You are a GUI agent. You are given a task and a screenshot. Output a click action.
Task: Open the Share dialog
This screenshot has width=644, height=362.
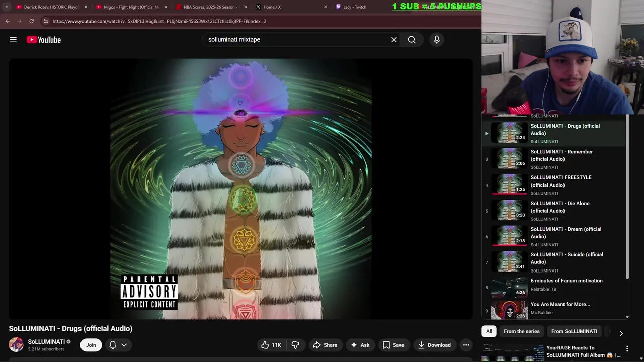(x=325, y=345)
